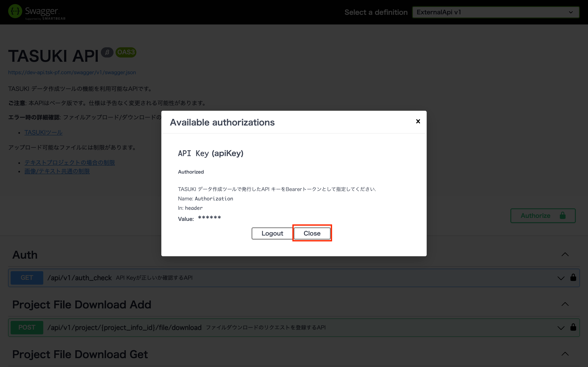Image resolution: width=588 pixels, height=367 pixels.
Task: Close the authorizations modal with the X
Action: 418,121
